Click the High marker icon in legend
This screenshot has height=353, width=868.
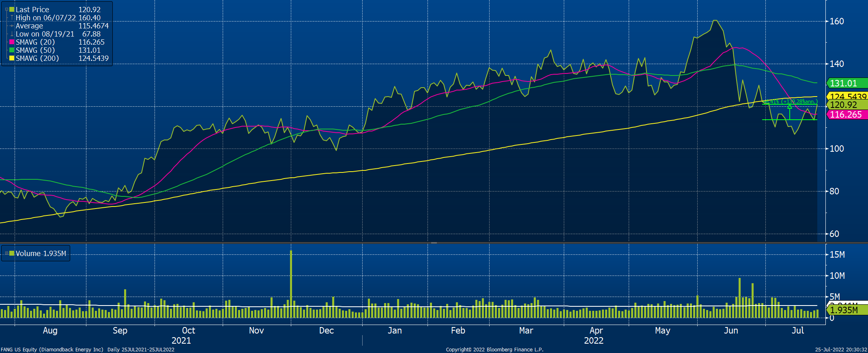click(x=12, y=18)
